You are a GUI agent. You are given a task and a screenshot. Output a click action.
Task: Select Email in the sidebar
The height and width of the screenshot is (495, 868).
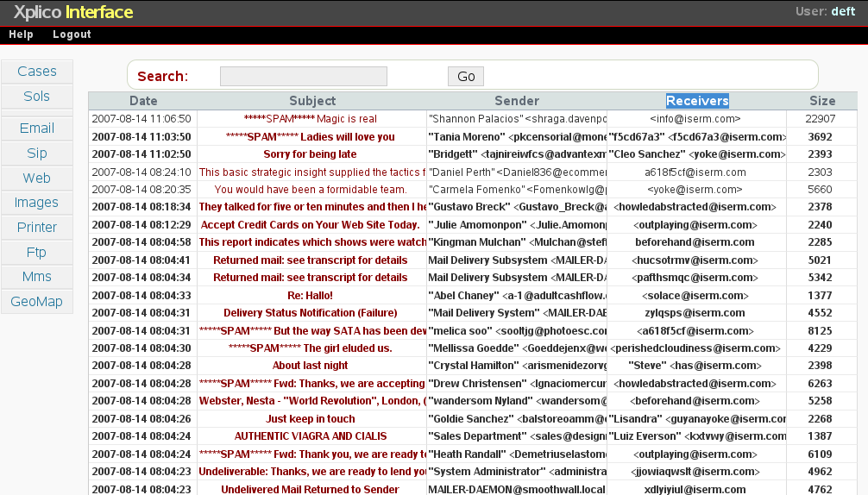point(37,128)
